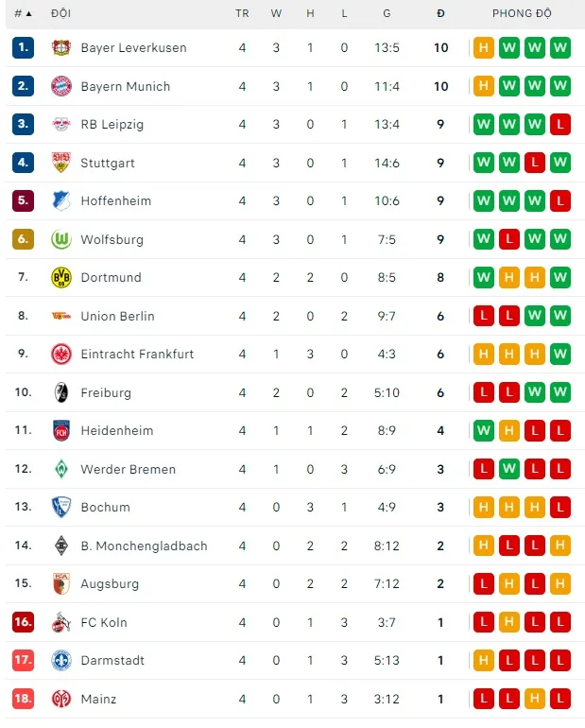Open B. Monchengladbach team page
This screenshot has width=585, height=728.
144,546
